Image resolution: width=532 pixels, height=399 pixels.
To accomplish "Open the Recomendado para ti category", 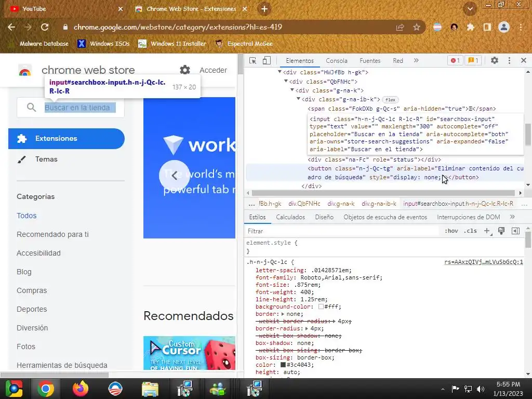I will click(x=52, y=234).
